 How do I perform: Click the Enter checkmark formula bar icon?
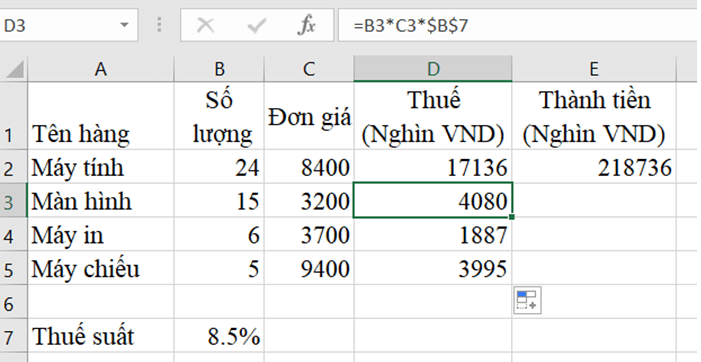pyautogui.click(x=257, y=25)
